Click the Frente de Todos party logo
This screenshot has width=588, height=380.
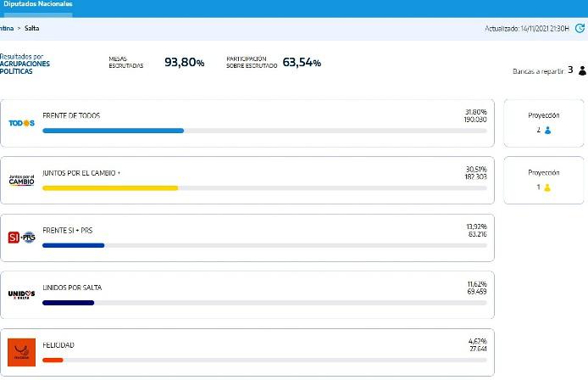(21, 123)
